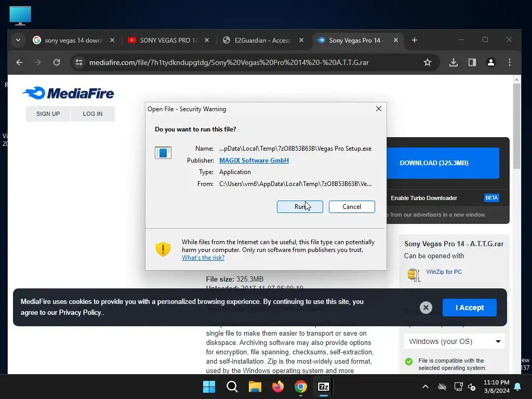The image size is (532, 399).
Task: Click the muted volume tray icon
Action: coord(472,387)
